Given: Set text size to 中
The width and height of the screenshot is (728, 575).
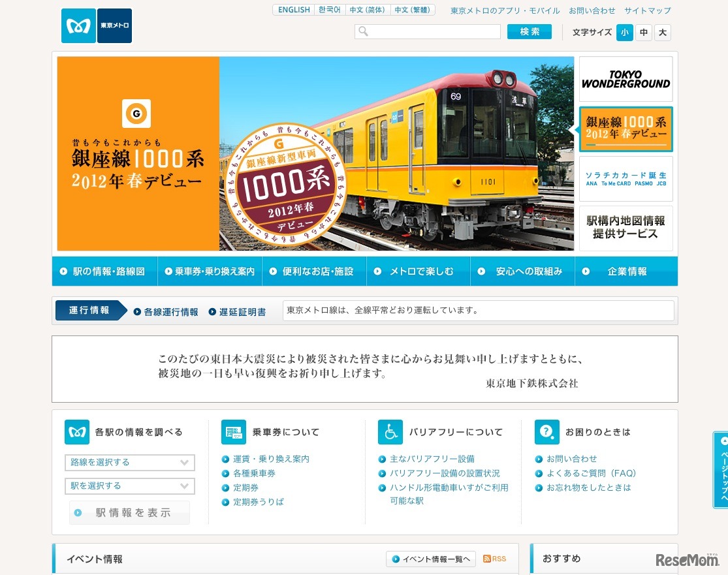Looking at the screenshot, I should tap(644, 33).
